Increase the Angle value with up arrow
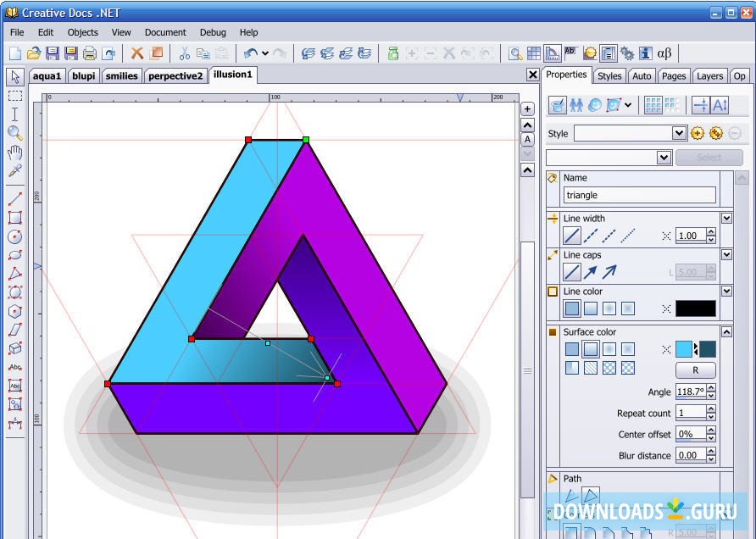The height and width of the screenshot is (539, 756). coord(711,387)
